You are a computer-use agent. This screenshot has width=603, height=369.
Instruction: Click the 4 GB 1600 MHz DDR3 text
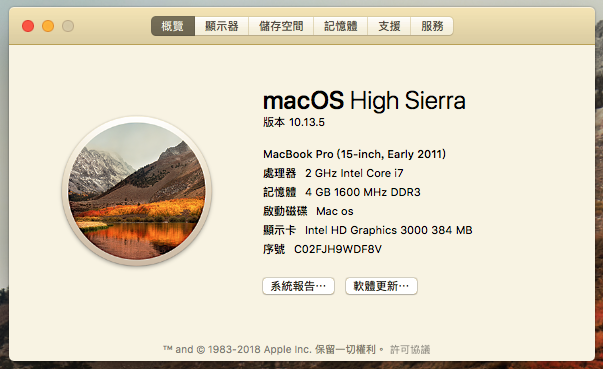point(363,192)
